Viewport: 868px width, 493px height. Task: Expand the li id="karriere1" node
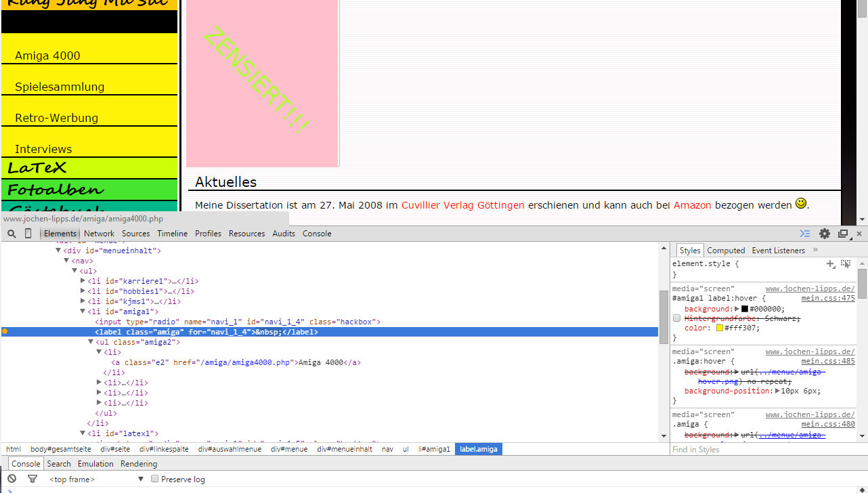click(83, 281)
